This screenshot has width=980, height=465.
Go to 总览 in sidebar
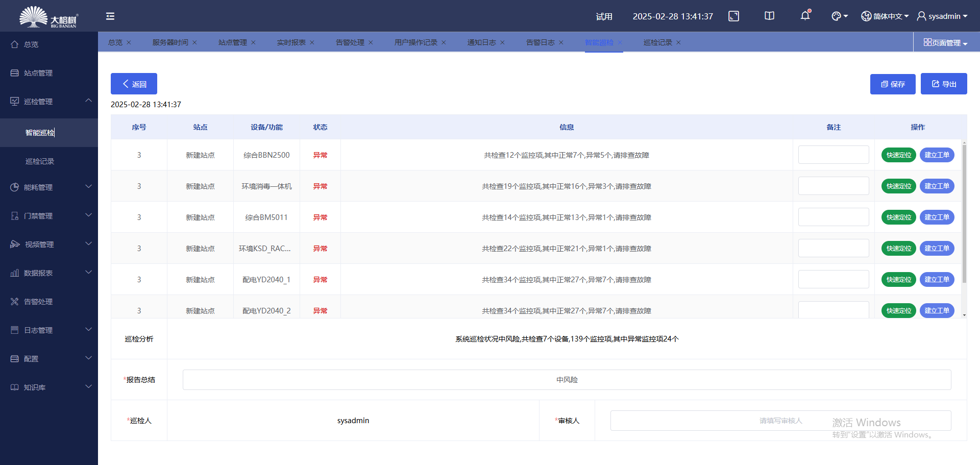pos(49,44)
